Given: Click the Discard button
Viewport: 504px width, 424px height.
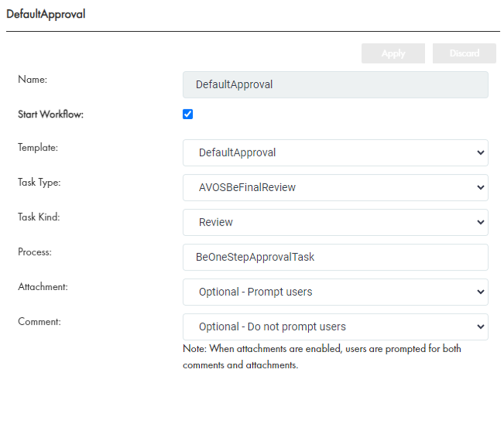Looking at the screenshot, I should [x=464, y=53].
